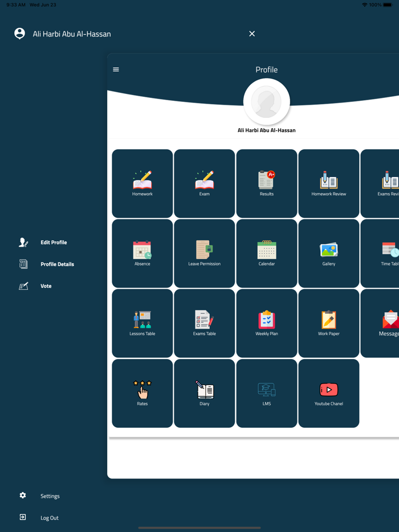Open the Exam tile
This screenshot has width=399, height=532.
[x=204, y=183]
